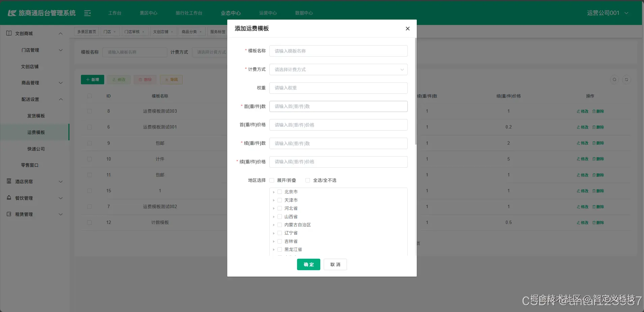
Task: Select the checkbox for row ID 9
Action: click(x=89, y=143)
